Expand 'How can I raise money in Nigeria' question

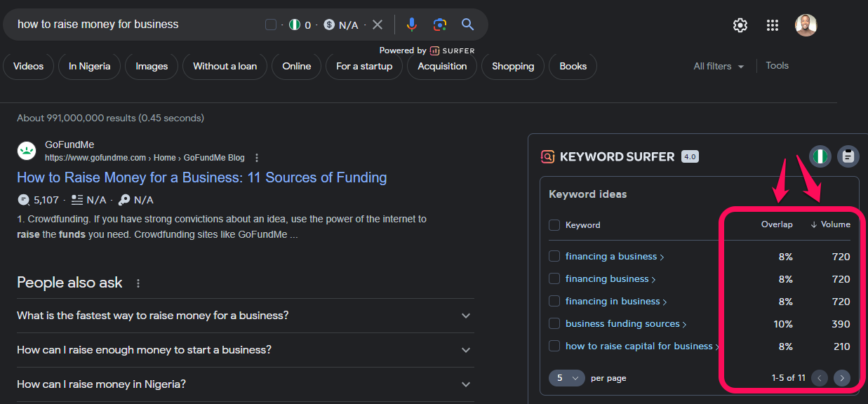pos(246,384)
